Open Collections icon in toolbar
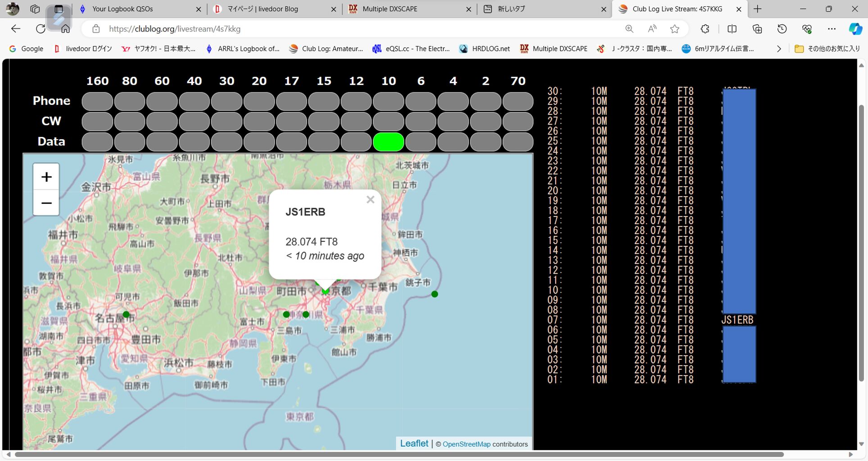The height and width of the screenshot is (461, 868). pos(757,29)
